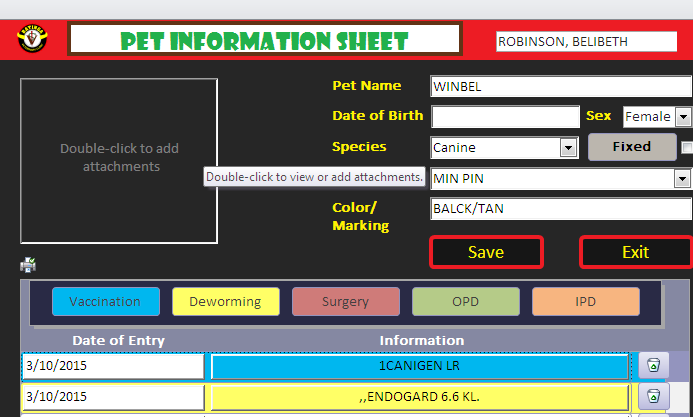The width and height of the screenshot is (693, 417).
Task: Click the Color/Marking text field
Action: click(560, 210)
